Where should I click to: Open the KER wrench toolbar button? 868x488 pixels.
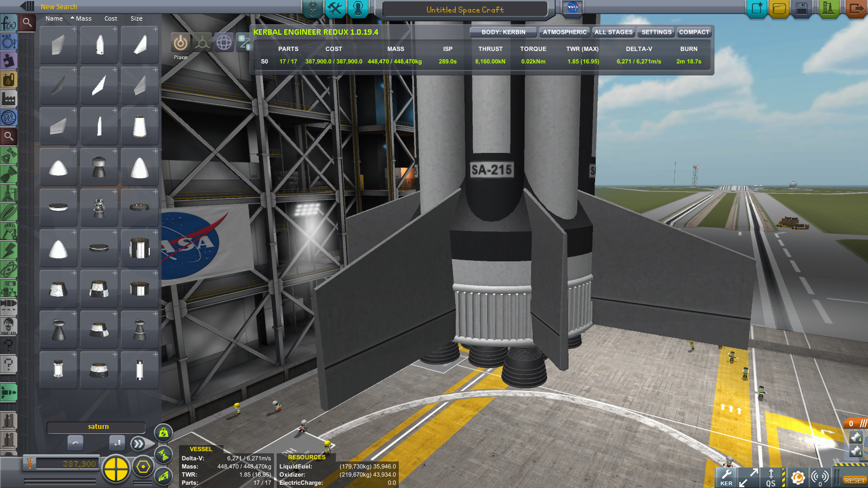(x=726, y=477)
